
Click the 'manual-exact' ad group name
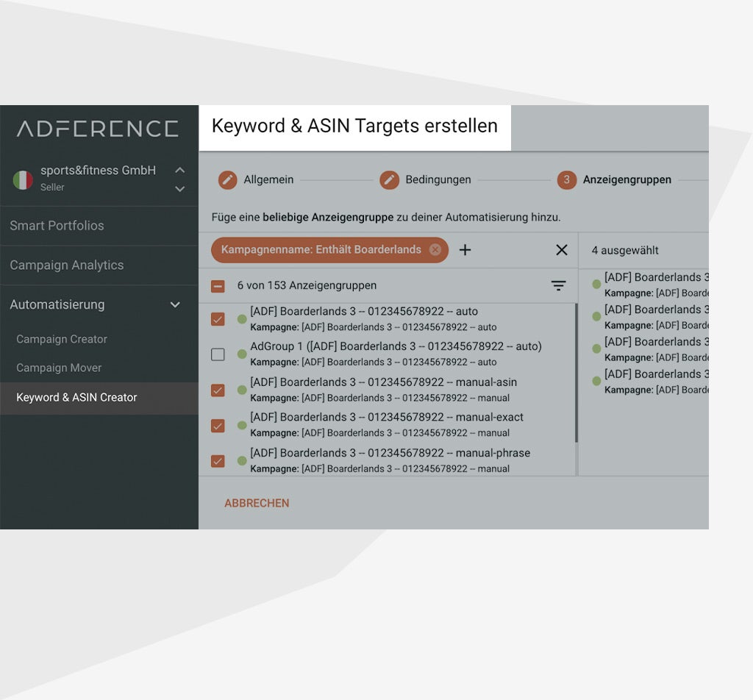click(x=387, y=417)
